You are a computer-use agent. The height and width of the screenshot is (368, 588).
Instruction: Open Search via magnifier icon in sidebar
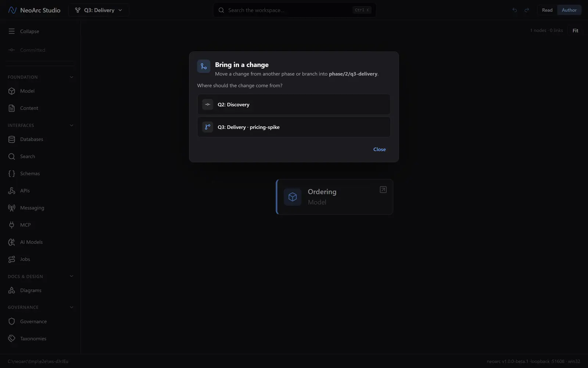[x=12, y=156]
